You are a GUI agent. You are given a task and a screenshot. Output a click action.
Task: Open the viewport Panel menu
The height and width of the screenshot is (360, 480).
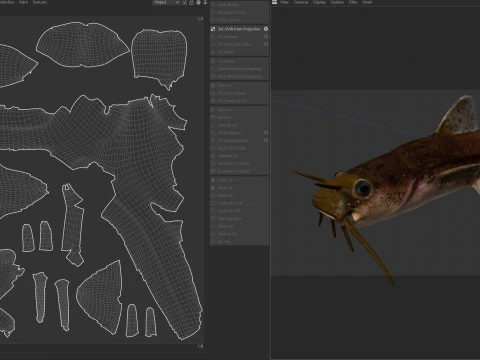point(367,2)
